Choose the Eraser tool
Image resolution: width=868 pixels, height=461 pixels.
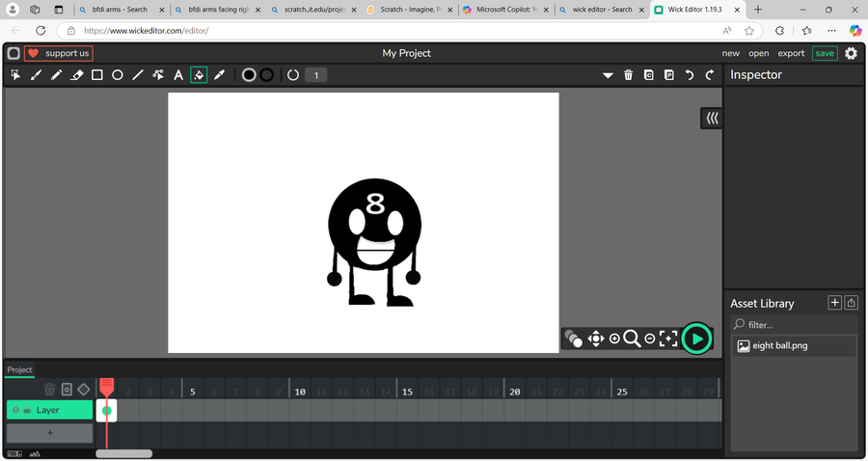[77, 75]
